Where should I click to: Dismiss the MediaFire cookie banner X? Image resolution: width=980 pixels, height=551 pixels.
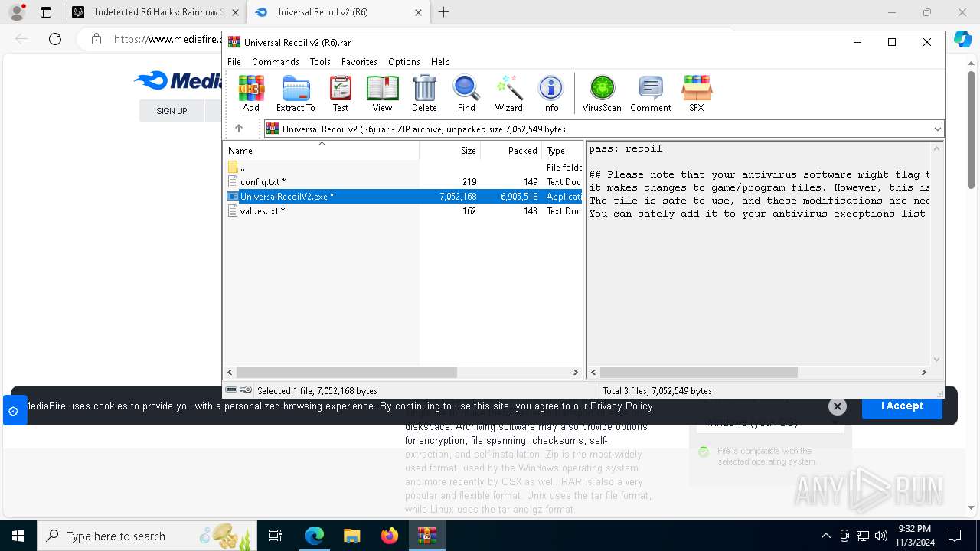tap(838, 406)
